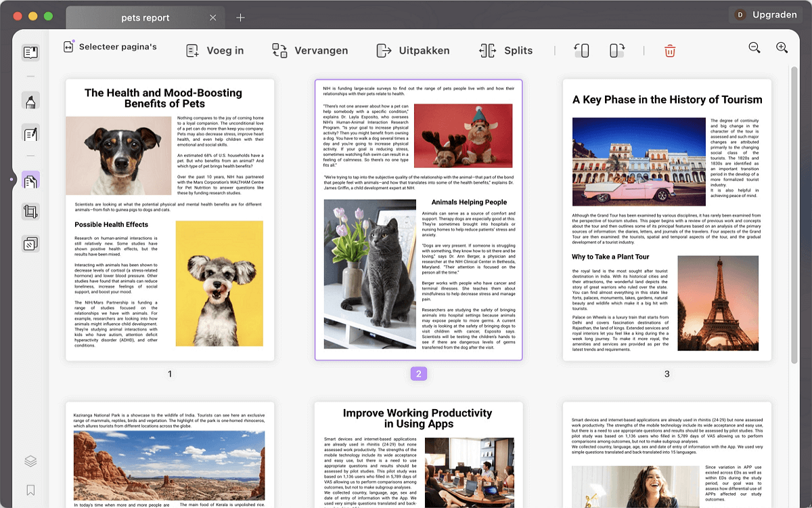Click the "Splits" tool

506,49
